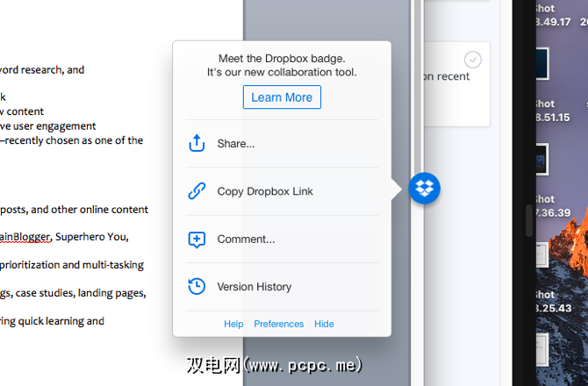Click the window's vertical scrollbar handle
The image size is (588, 386).
click(x=528, y=221)
